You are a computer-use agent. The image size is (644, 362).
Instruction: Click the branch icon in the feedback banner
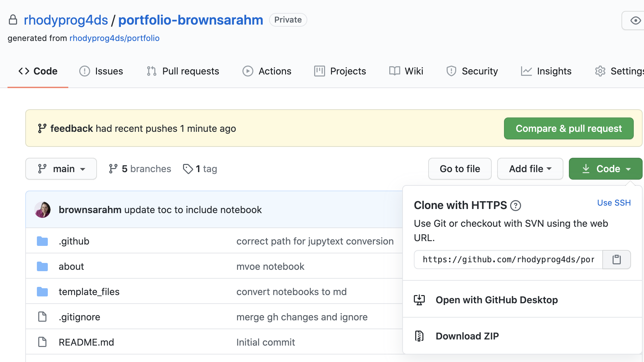(42, 128)
